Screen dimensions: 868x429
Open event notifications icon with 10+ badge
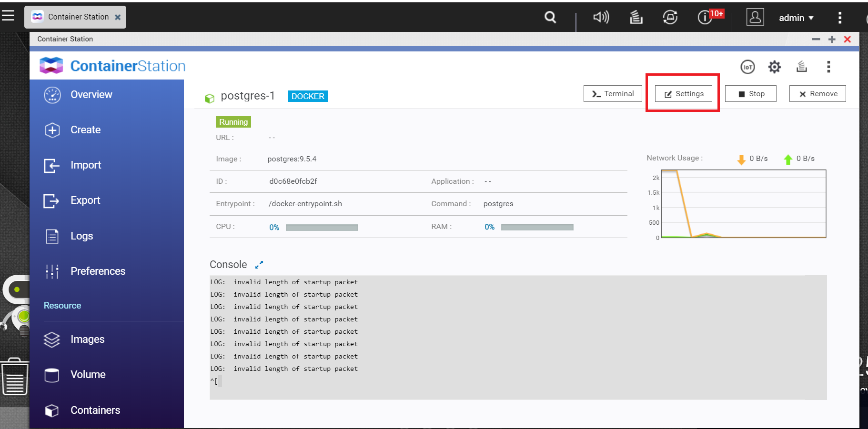pos(705,17)
